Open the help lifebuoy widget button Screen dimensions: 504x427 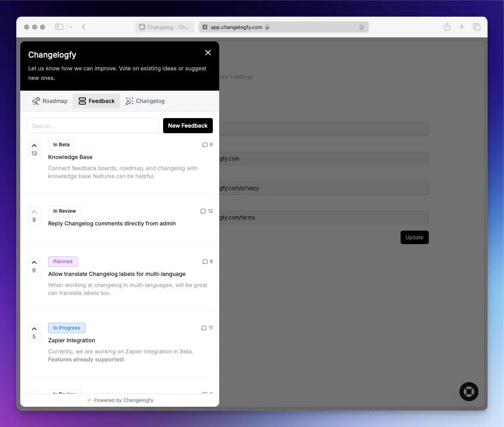coord(469,392)
